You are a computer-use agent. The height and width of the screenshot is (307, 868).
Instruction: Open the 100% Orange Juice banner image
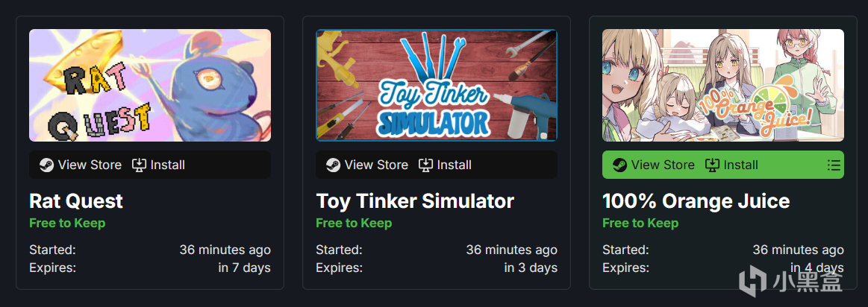point(723,85)
